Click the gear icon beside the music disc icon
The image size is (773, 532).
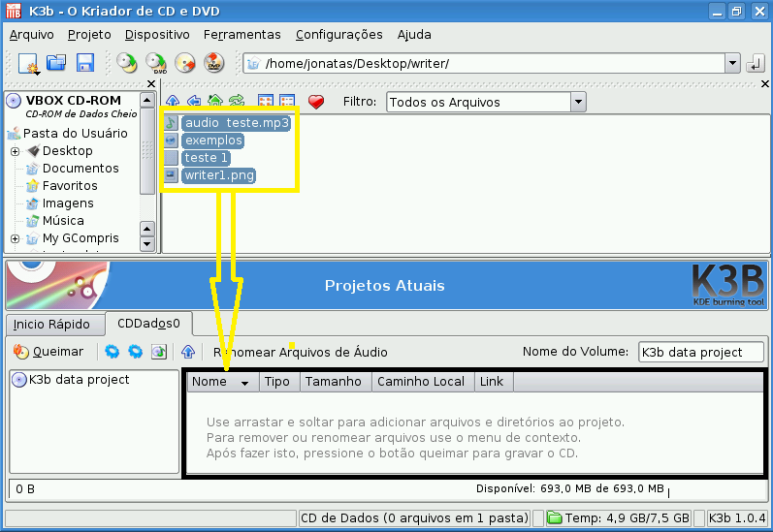point(135,351)
